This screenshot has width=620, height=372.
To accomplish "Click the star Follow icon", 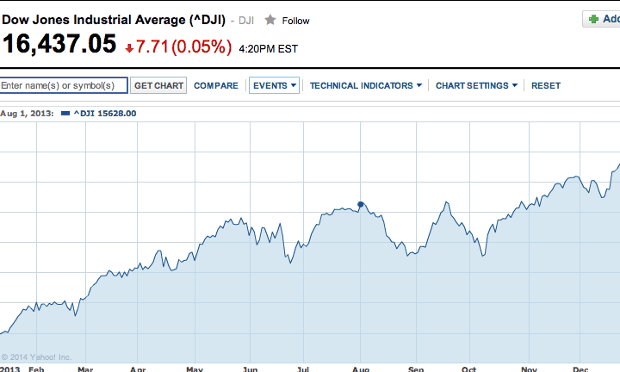I will 270,20.
